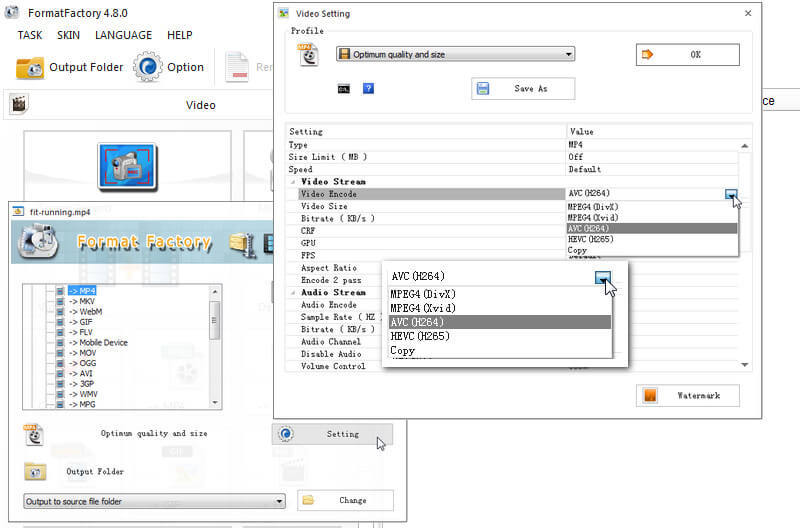Click the OK button in Video Setting
This screenshot has width=800, height=528.
click(687, 55)
